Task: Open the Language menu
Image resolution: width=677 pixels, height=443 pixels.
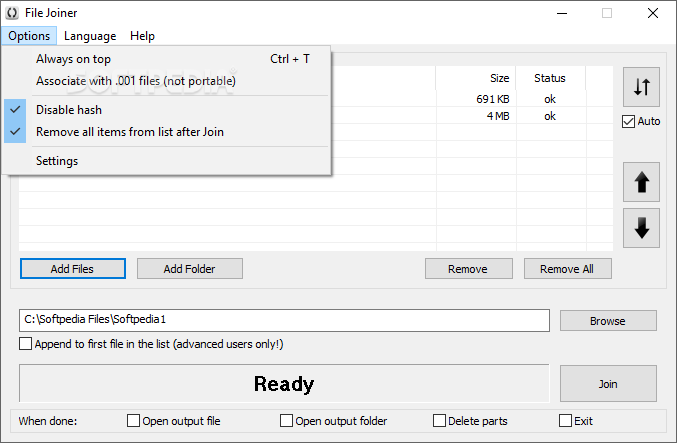Action: [x=90, y=36]
